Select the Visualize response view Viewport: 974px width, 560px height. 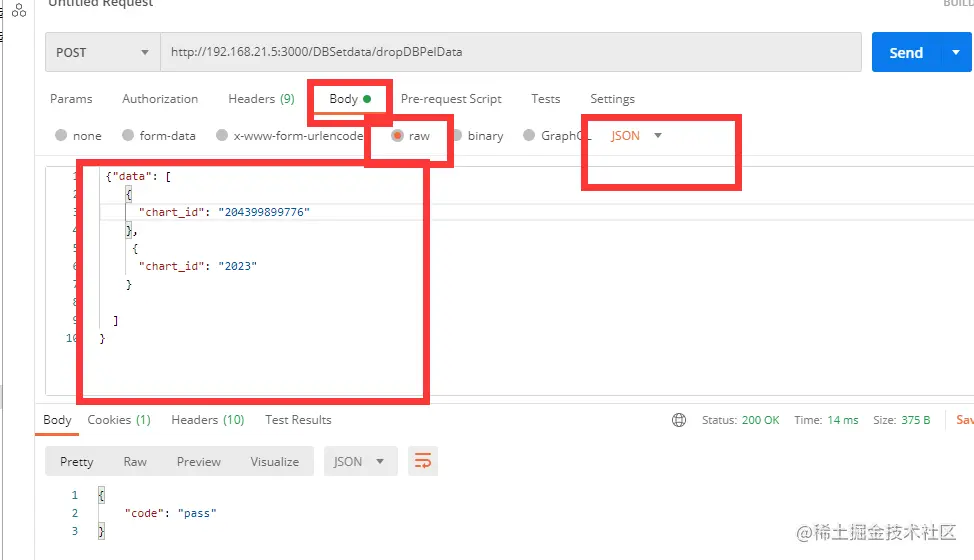click(x=275, y=461)
